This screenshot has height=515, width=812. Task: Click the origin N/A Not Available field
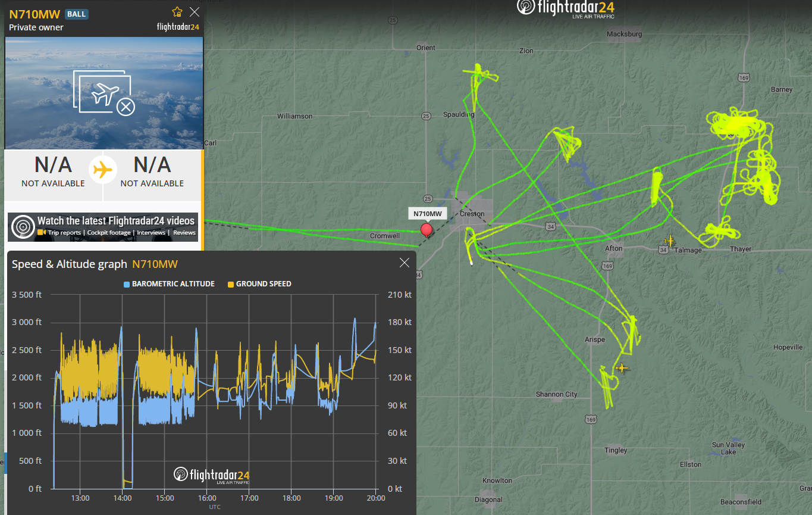53,171
